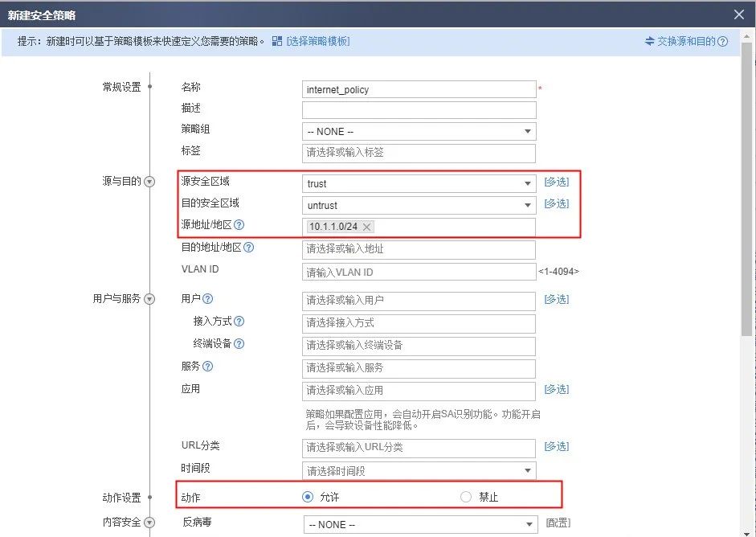Image resolution: width=756 pixels, height=537 pixels.
Task: Click the 常规设置 section label
Action: click(x=121, y=87)
